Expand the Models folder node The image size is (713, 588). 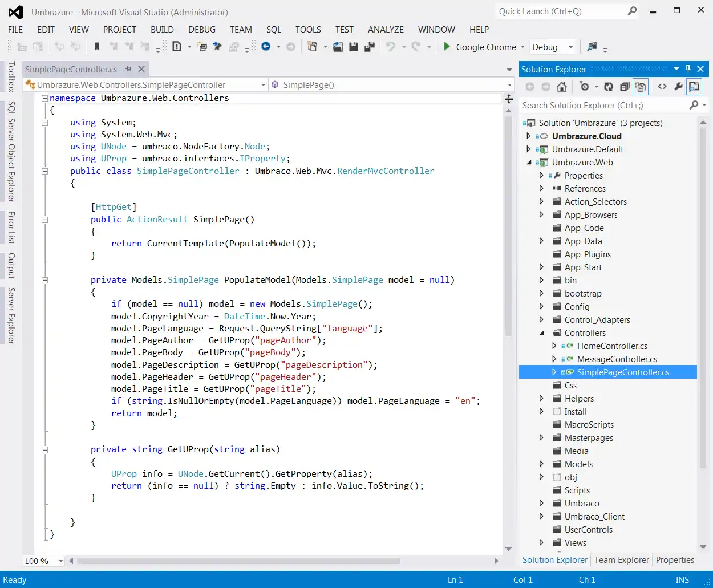[541, 464]
